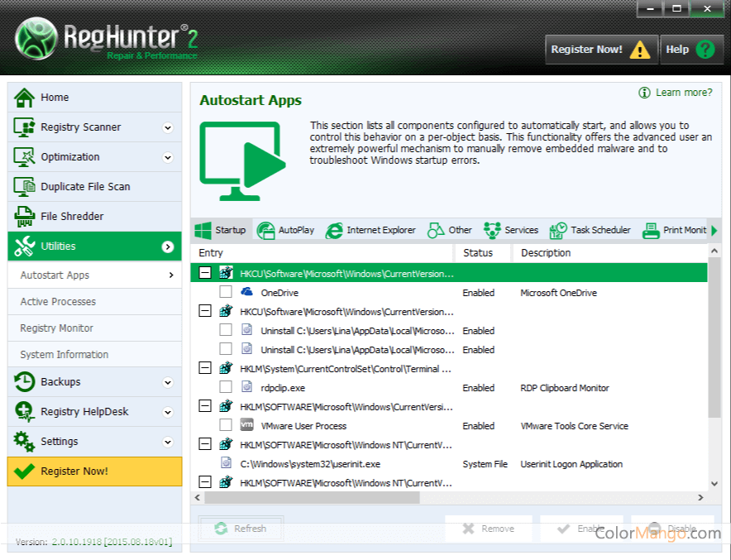Tick the rdpclip.exe checkbox
This screenshot has width=731, height=560.
[x=226, y=387]
